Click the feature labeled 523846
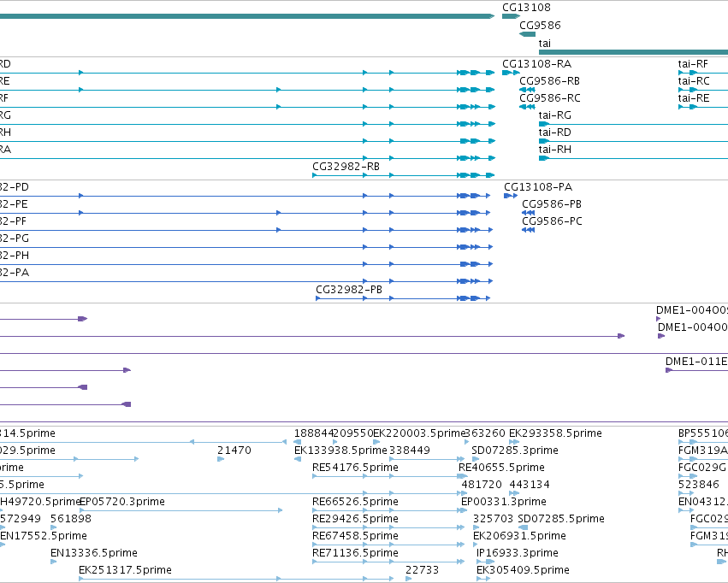Image resolution: width=728 pixels, height=583 pixels. point(699,485)
